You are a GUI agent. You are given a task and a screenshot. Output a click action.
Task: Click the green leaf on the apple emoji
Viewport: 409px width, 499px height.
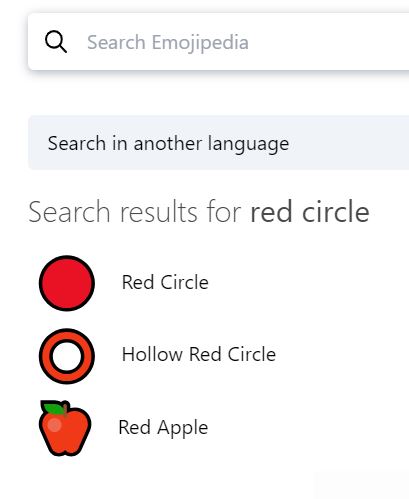coord(54,409)
